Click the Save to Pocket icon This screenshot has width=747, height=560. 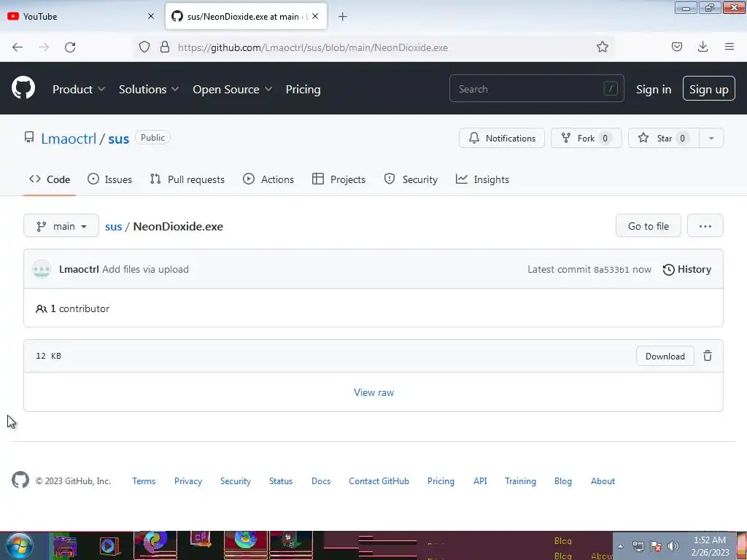(x=676, y=47)
